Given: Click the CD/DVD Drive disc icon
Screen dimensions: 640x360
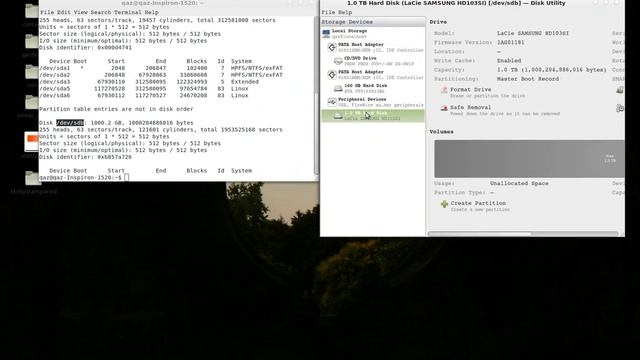Looking at the screenshot, I should pyautogui.click(x=338, y=61).
